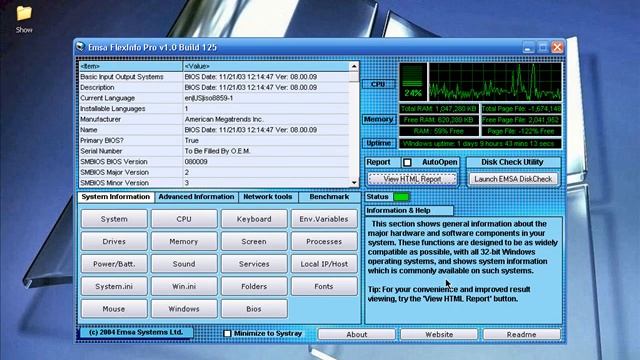View Services button
The width and height of the screenshot is (640, 360).
click(254, 264)
